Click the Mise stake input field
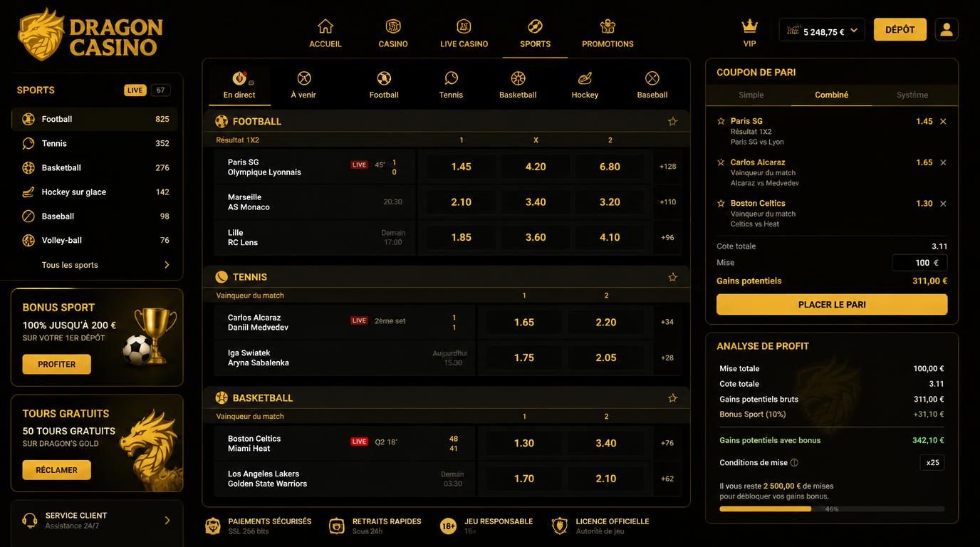Image resolution: width=980 pixels, height=547 pixels. pyautogui.click(x=919, y=263)
